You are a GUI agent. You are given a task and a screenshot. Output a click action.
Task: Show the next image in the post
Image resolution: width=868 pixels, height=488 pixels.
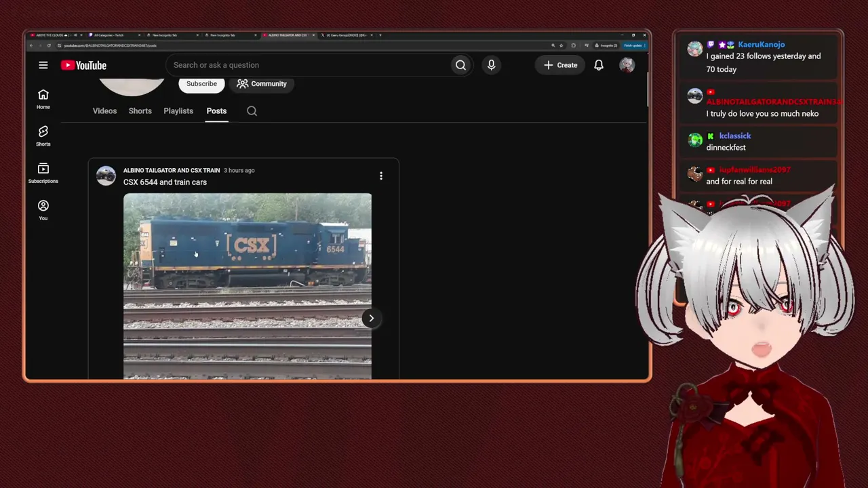371,318
